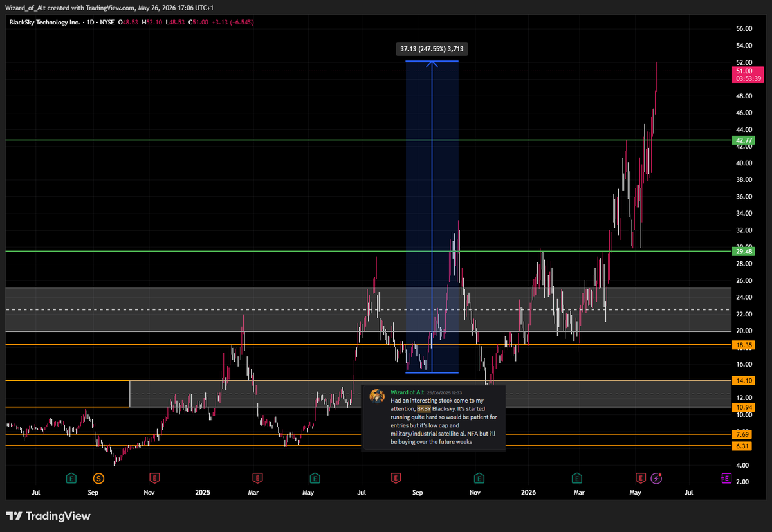This screenshot has width=772, height=532.
Task: Select the orange 10.94 price level label
Action: pos(744,407)
